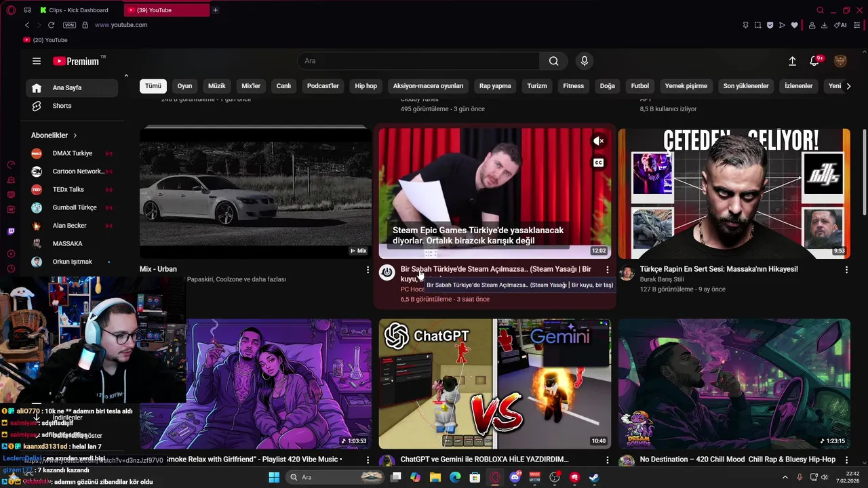Open the Massaka'nın Hikayesi thumbnail
The image size is (868, 488).
734,193
